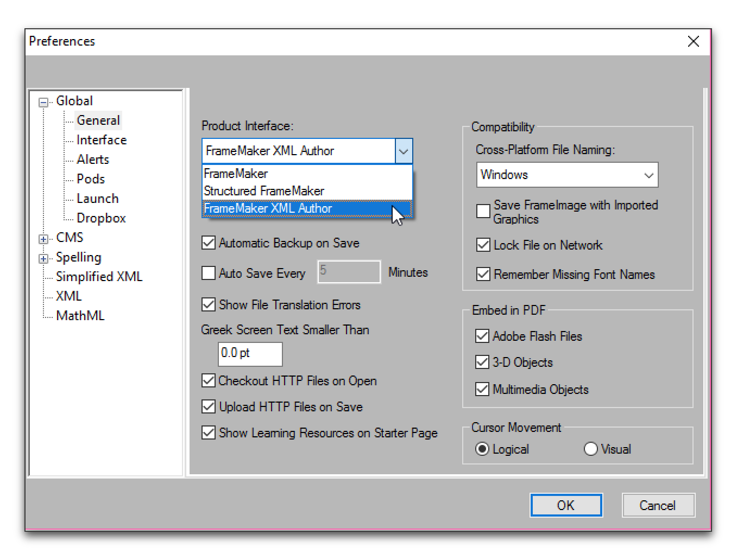Select Logical cursor movement

482,449
